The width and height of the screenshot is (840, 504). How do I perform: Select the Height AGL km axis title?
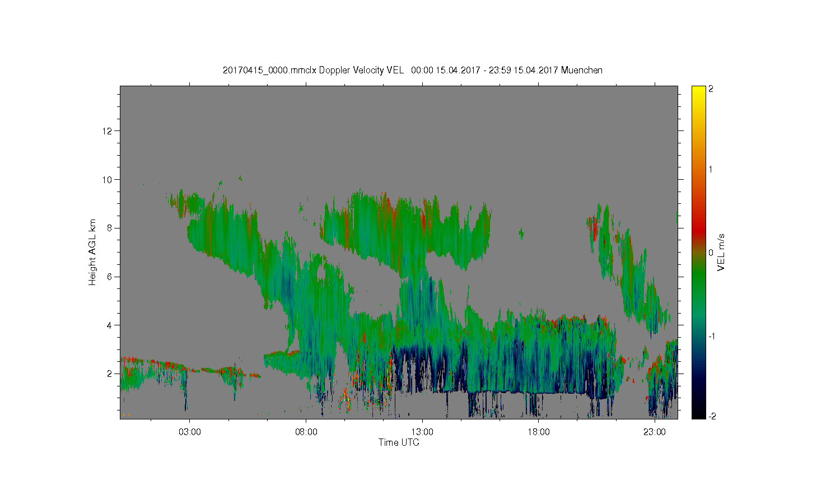coord(92,252)
